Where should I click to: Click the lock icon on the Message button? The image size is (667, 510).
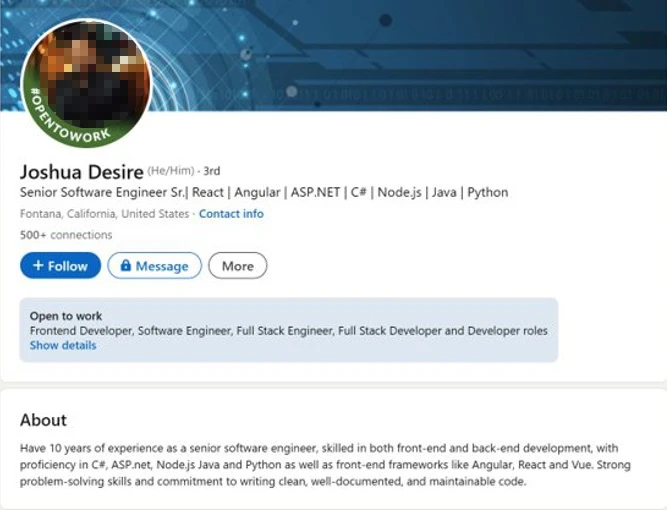[126, 266]
